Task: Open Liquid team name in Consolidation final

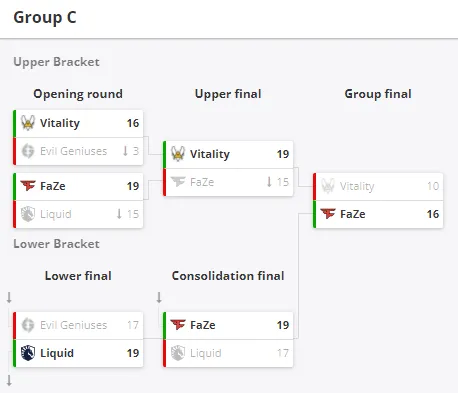Action: [206, 353]
